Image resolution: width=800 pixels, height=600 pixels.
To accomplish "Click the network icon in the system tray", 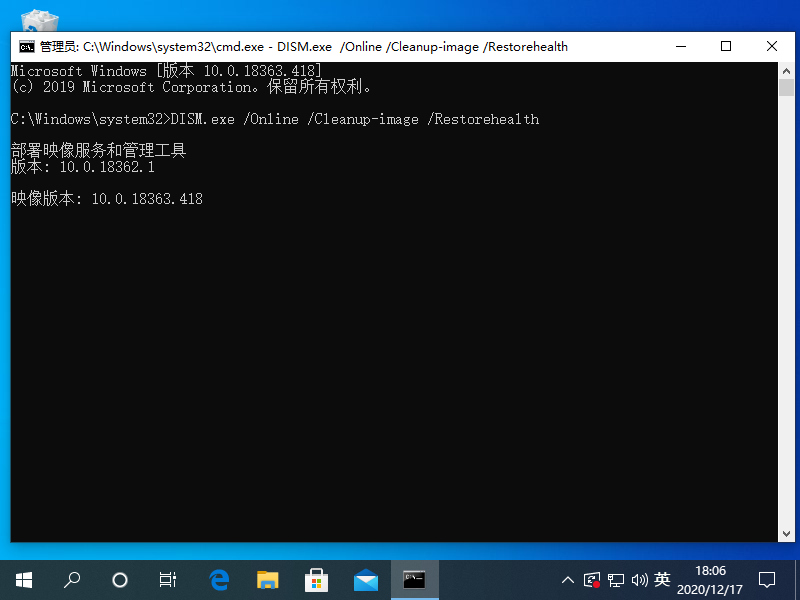I will coord(615,579).
